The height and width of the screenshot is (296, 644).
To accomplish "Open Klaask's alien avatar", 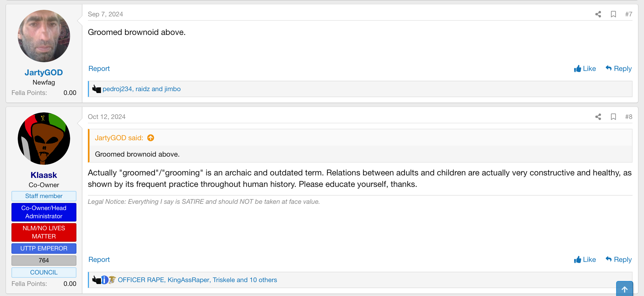I will 44,139.
